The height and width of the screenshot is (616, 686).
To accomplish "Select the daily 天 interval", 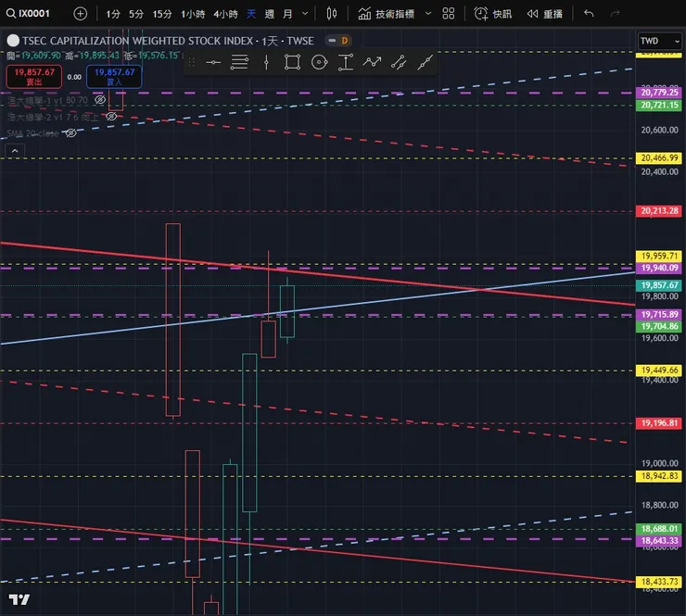I will point(251,14).
